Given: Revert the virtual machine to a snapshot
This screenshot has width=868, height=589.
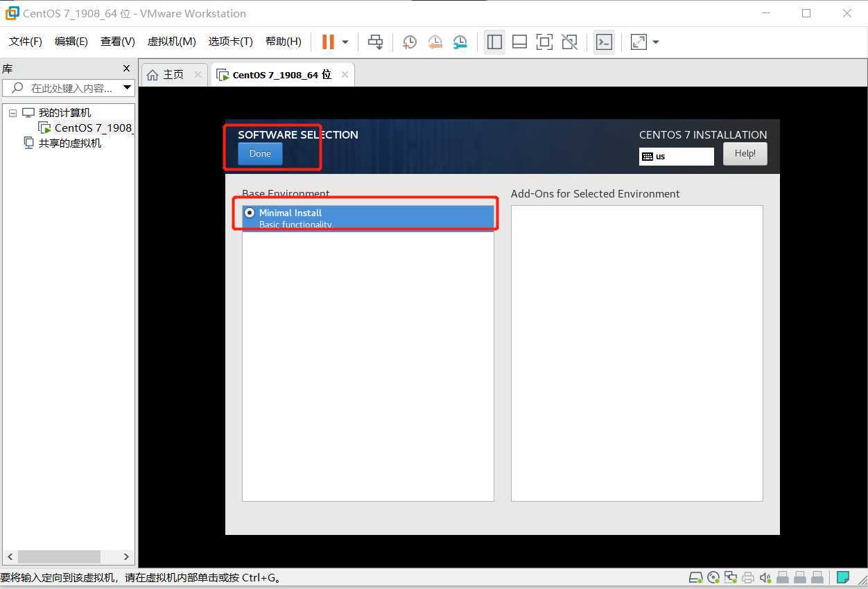Looking at the screenshot, I should click(435, 42).
